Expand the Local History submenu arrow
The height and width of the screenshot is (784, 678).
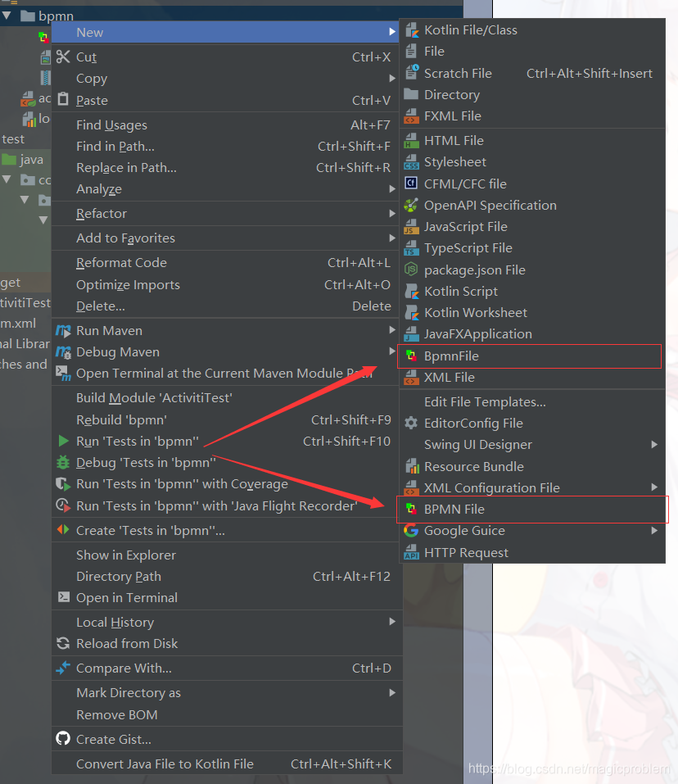tap(392, 622)
